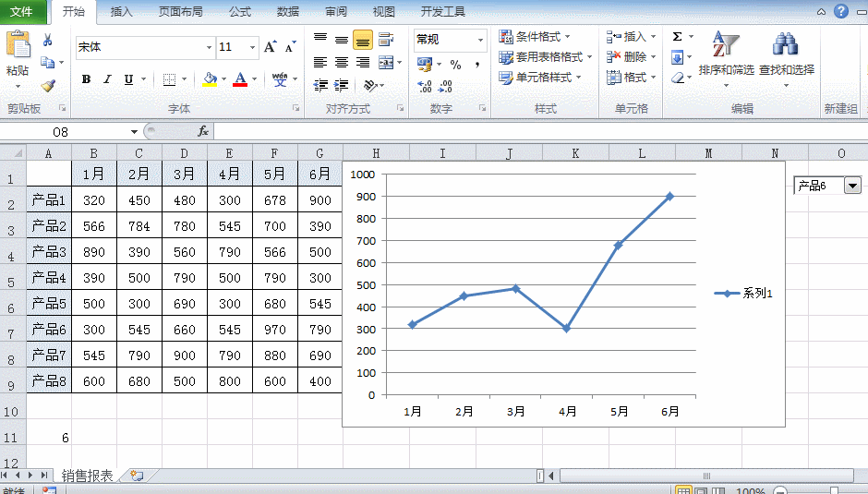Toggle Underline formatting
The image size is (868, 494).
click(x=128, y=79)
